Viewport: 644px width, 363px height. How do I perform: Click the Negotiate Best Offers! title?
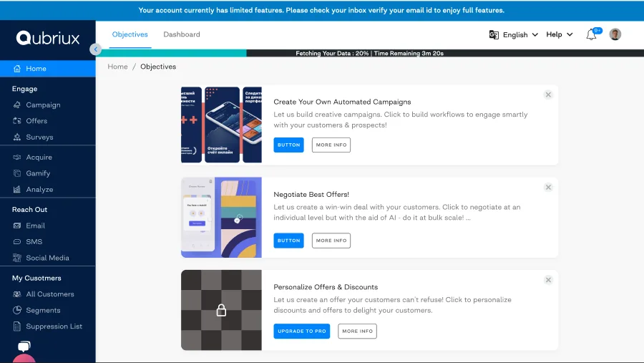311,195
